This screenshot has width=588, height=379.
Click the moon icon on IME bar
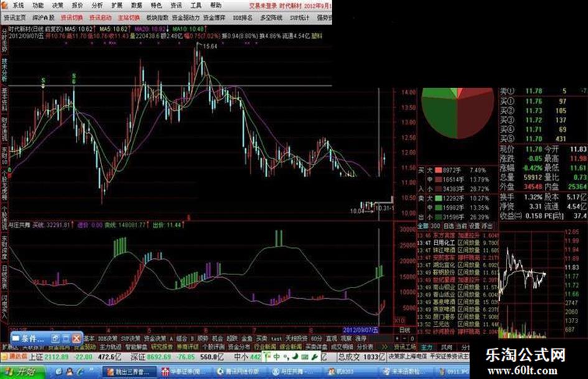[295, 357]
